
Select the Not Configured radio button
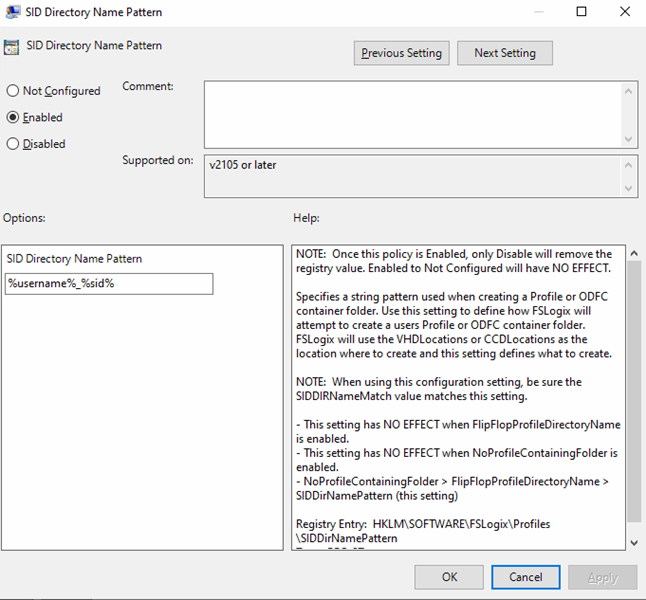coord(13,91)
